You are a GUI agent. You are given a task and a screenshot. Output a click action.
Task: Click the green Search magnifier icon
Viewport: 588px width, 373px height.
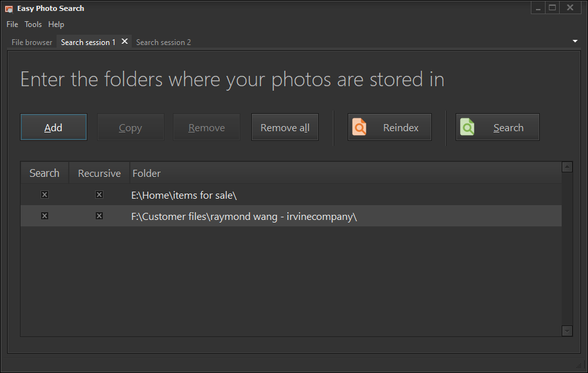[x=467, y=127]
